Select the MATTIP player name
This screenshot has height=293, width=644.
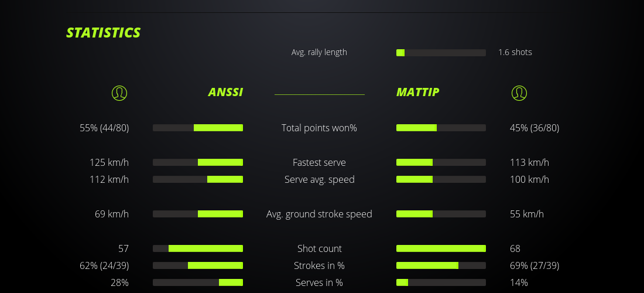(x=417, y=92)
